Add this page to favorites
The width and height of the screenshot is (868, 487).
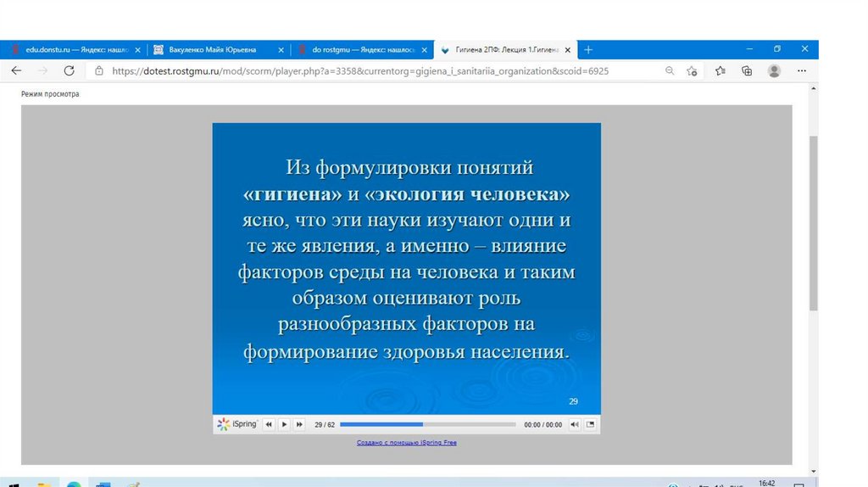point(693,71)
